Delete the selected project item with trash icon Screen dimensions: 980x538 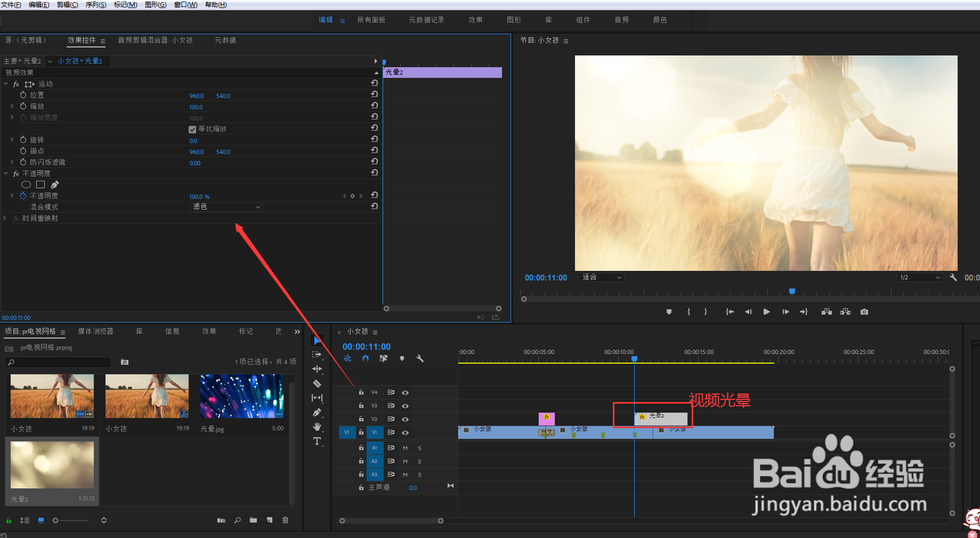(286, 520)
